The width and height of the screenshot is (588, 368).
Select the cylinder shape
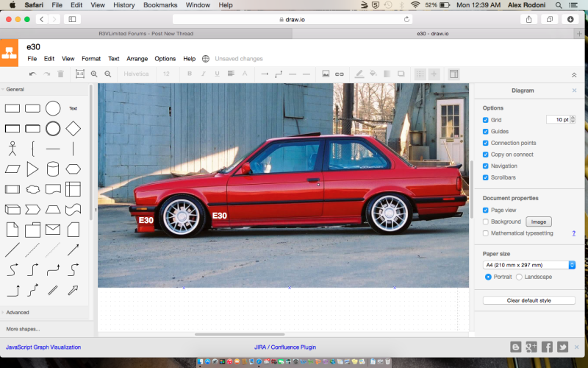[x=53, y=169]
